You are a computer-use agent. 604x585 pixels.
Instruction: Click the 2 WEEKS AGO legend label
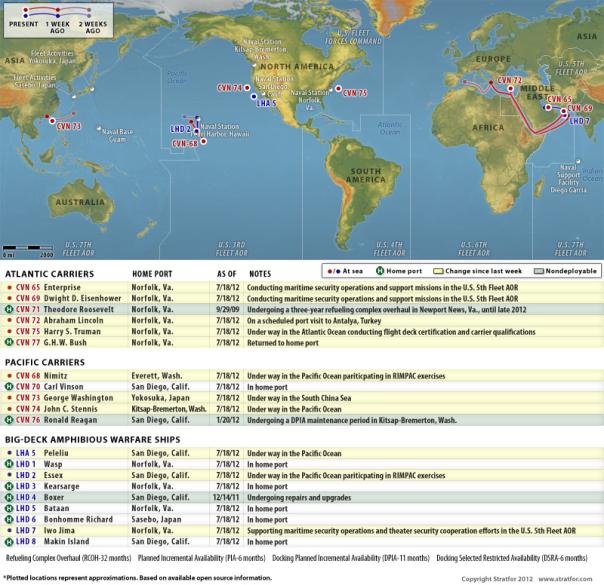93,27
